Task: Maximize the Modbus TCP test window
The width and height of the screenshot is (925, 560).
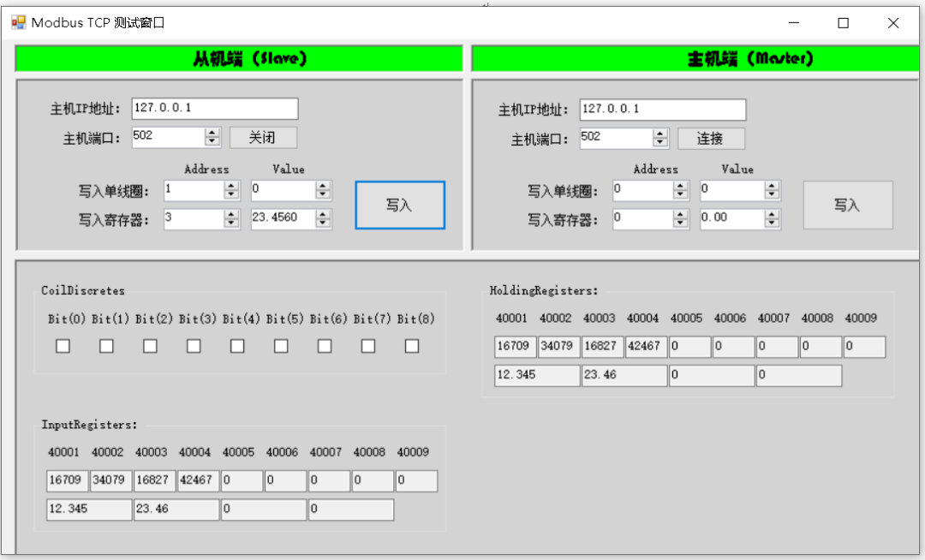Action: pyautogui.click(x=843, y=23)
